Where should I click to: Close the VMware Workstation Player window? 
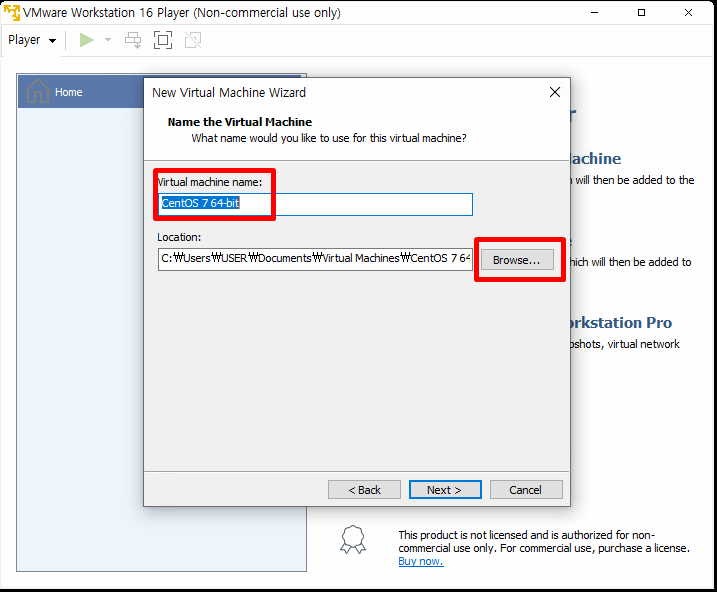tap(688, 12)
